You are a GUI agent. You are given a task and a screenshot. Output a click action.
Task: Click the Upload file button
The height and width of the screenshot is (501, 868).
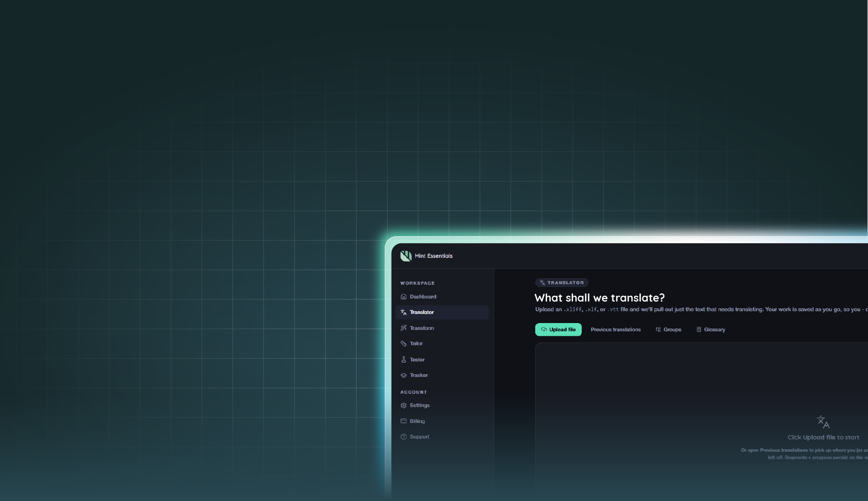[558, 329]
